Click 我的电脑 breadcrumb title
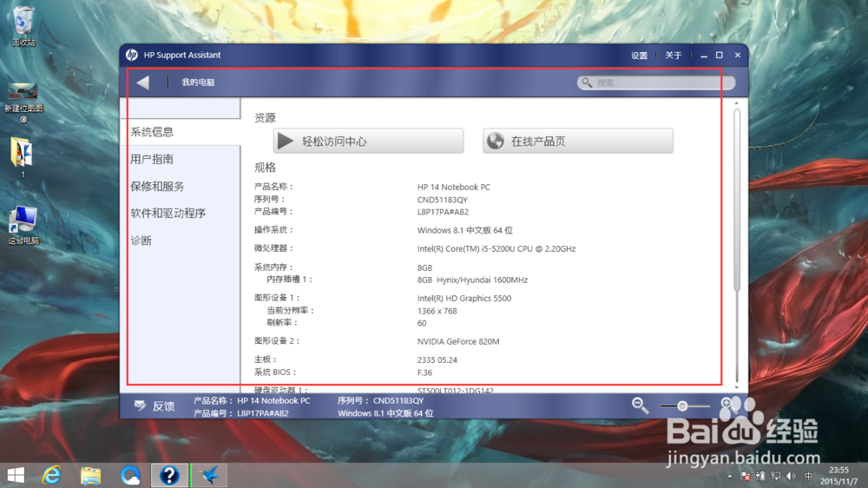Screen dimensions: 868x488 pyautogui.click(x=198, y=82)
